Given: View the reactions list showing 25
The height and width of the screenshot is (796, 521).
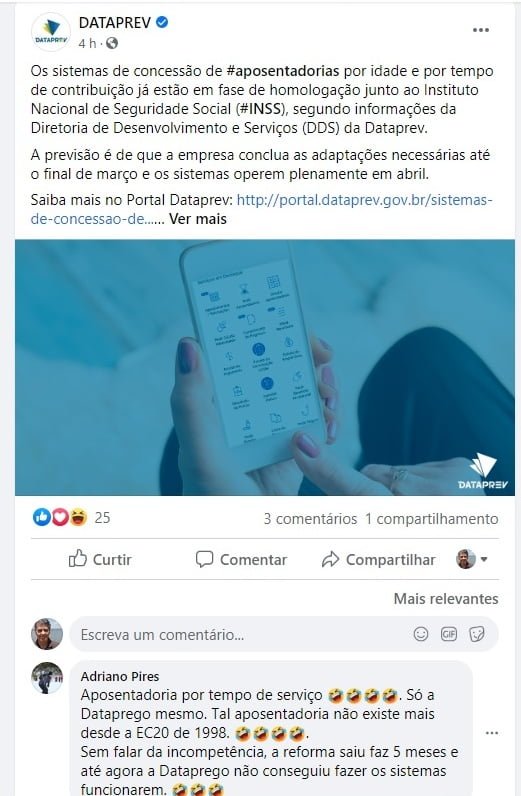Looking at the screenshot, I should click(x=72, y=517).
